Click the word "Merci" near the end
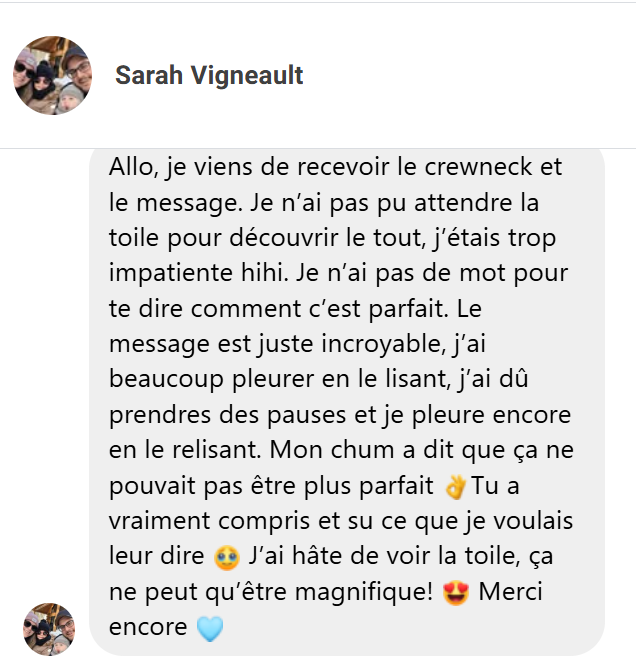The image size is (636, 667). [x=511, y=592]
